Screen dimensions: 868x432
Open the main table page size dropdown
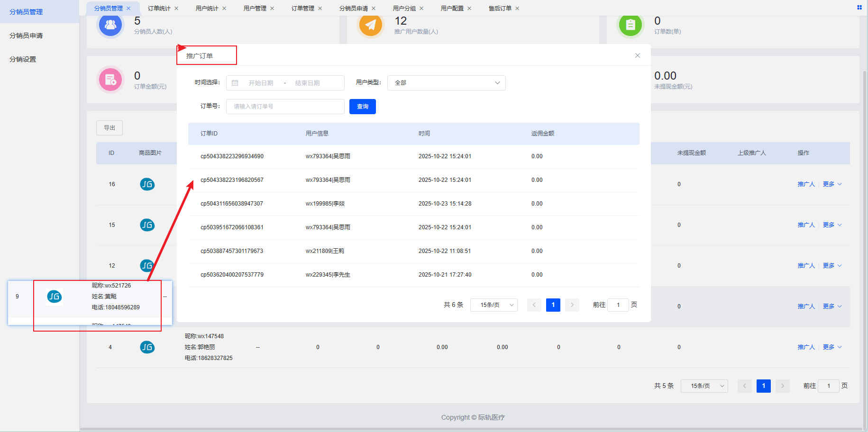pos(704,386)
